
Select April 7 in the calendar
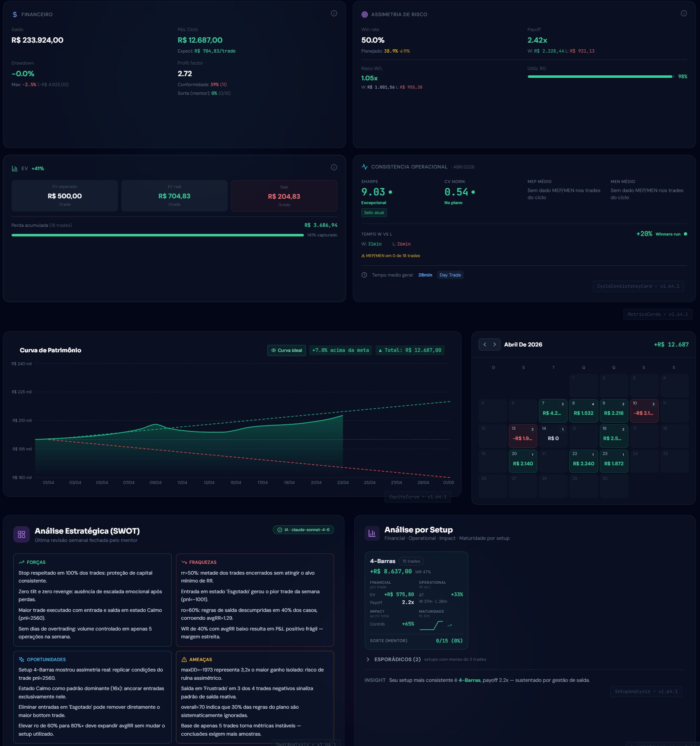coord(553,411)
